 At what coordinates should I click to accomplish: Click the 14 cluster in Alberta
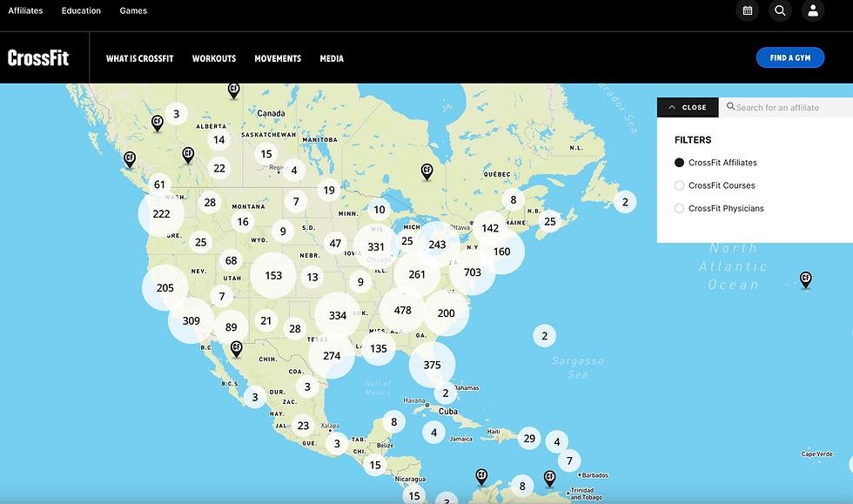218,139
